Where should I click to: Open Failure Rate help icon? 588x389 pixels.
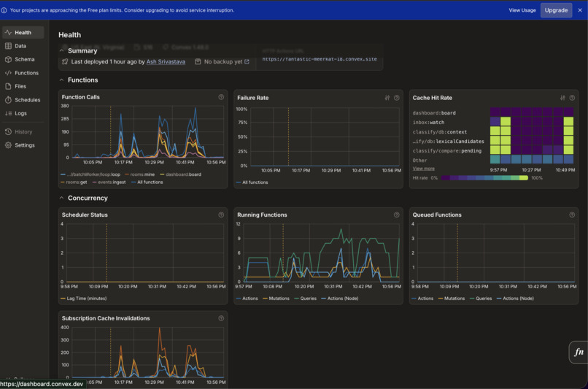click(x=397, y=98)
